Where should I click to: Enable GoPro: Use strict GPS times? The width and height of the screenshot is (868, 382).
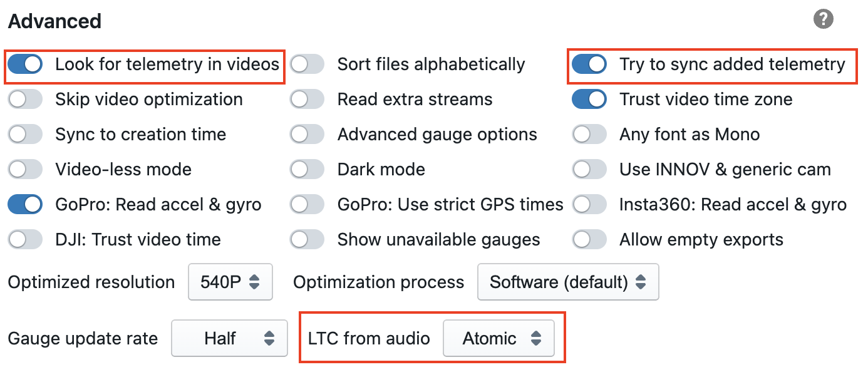(x=307, y=204)
